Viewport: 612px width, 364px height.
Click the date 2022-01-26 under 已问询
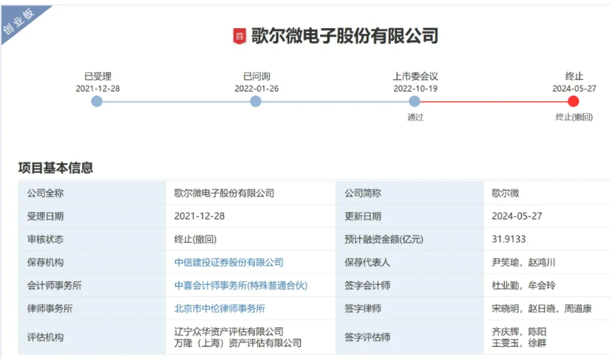tap(256, 89)
